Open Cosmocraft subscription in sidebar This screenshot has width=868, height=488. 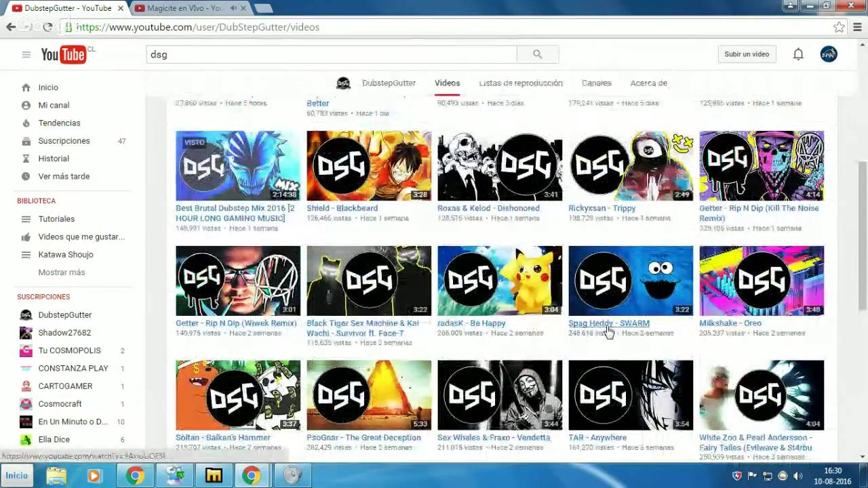coord(60,404)
